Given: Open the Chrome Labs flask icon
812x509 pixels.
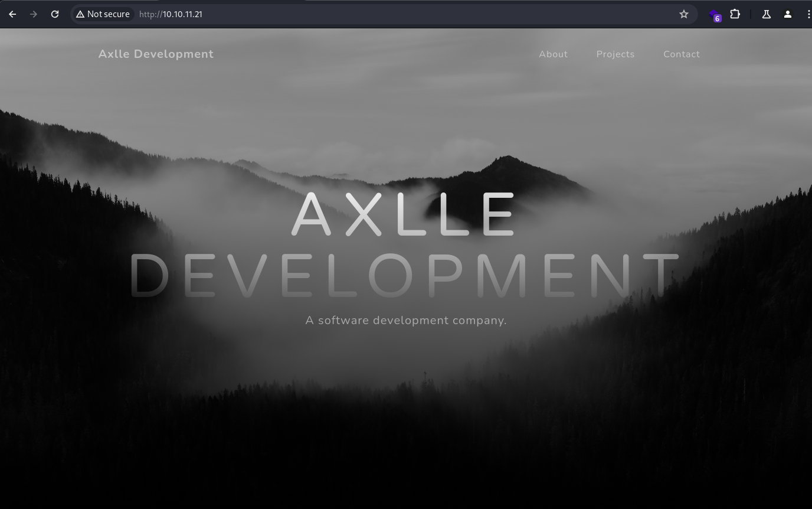Looking at the screenshot, I should 767,14.
